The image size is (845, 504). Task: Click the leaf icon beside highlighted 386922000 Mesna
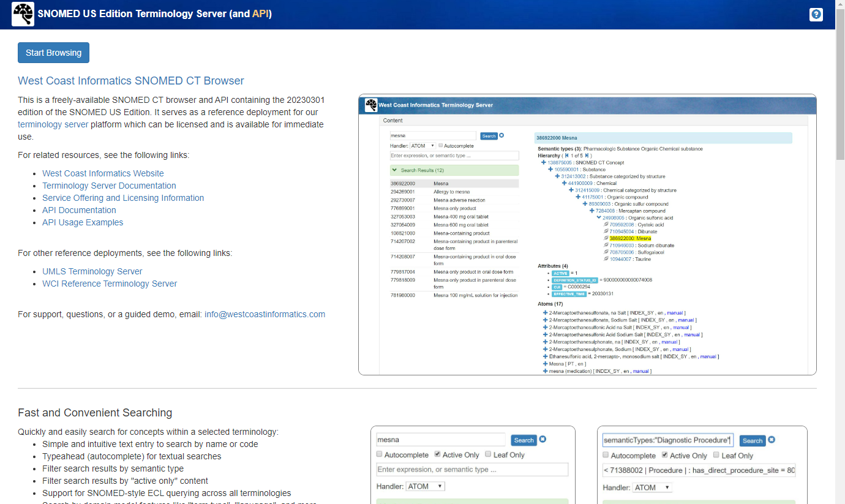[x=606, y=238]
